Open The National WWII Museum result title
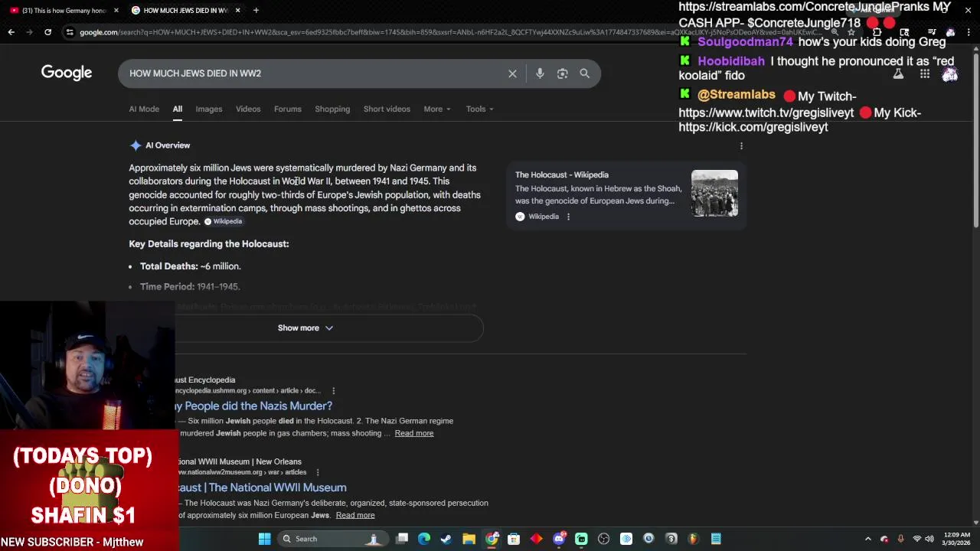This screenshot has width=980, height=551. (261, 487)
